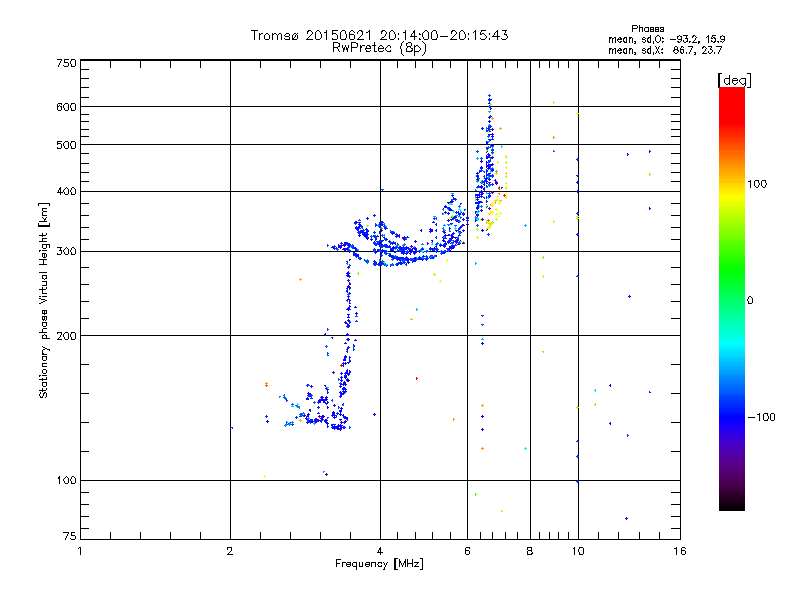Click the "mean, sd,O: -93.2, 15.9" line

[x=666, y=39]
